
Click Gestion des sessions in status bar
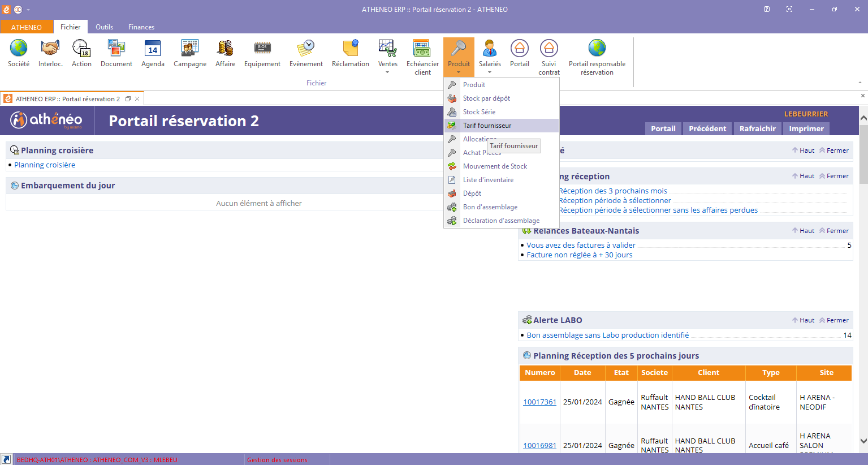pyautogui.click(x=277, y=460)
